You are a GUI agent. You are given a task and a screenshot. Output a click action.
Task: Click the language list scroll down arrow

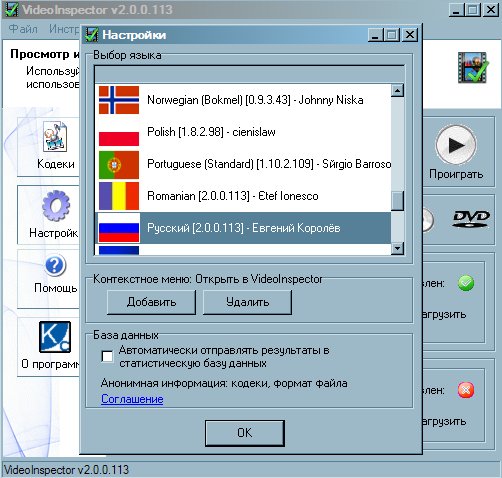click(397, 248)
